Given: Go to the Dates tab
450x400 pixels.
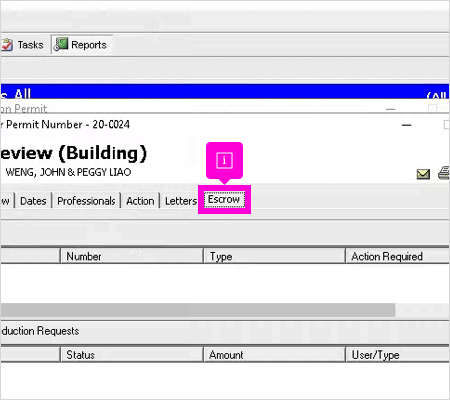Looking at the screenshot, I should pyautogui.click(x=33, y=201).
